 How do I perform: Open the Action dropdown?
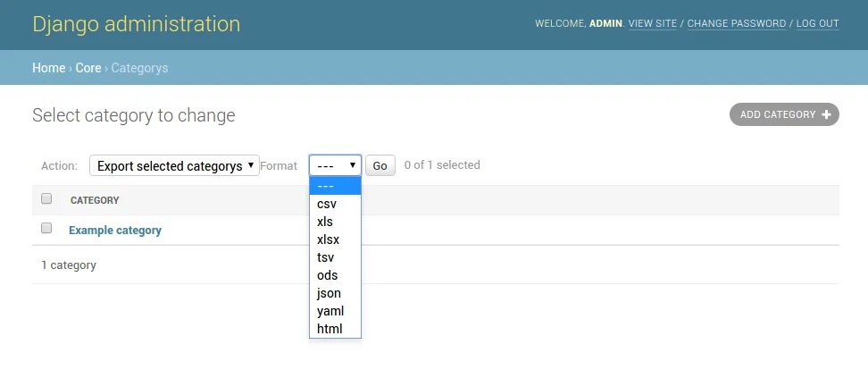(x=174, y=165)
